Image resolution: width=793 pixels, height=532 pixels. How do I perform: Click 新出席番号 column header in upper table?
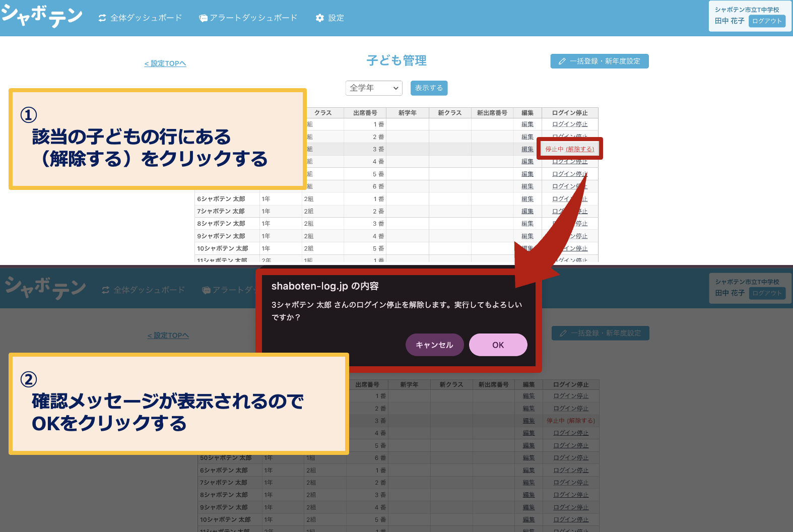coord(492,113)
